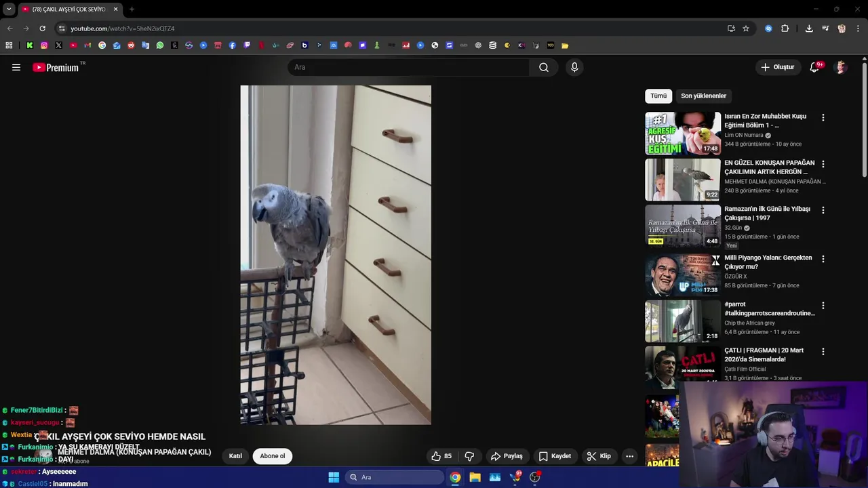The width and height of the screenshot is (868, 488).
Task: Open the Twitch bookmark
Action: 247,45
